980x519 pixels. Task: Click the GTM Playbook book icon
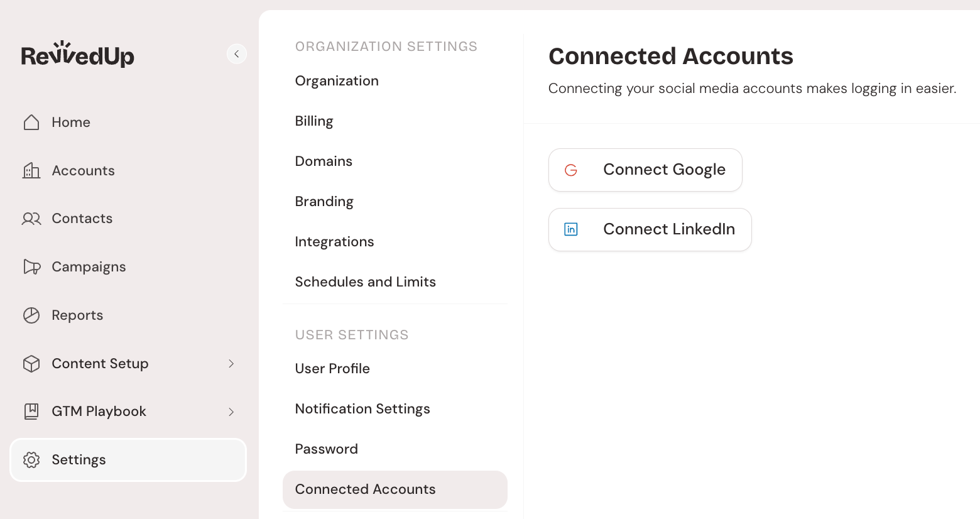coord(31,412)
